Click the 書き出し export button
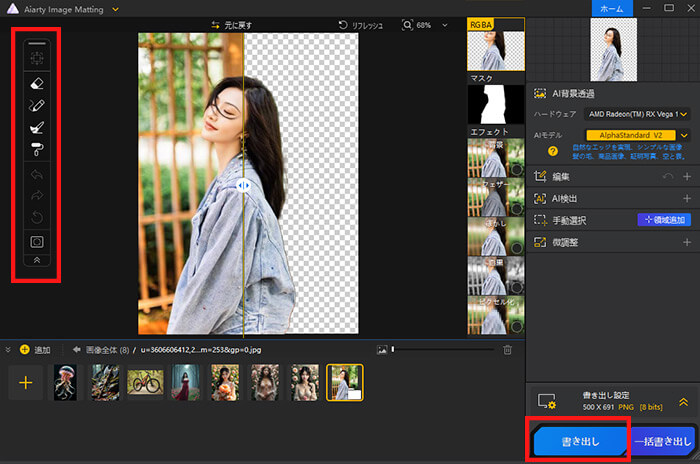Viewport: 700px width, 464px height. point(579,440)
